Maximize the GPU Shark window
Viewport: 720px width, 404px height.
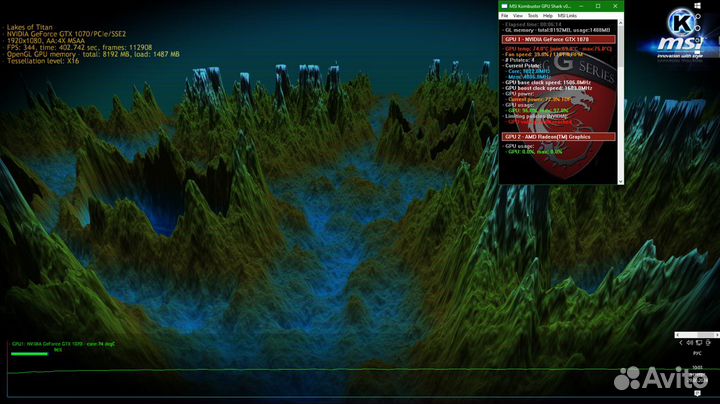(598, 6)
